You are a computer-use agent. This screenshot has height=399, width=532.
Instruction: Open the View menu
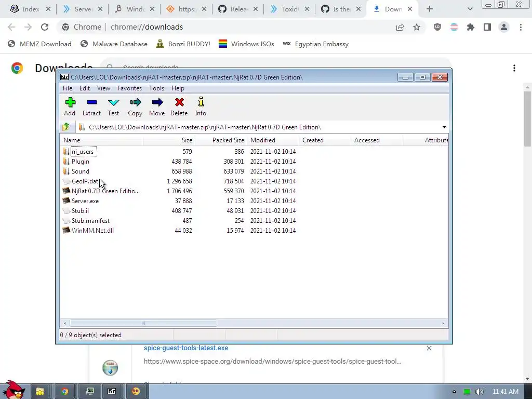pos(103,88)
